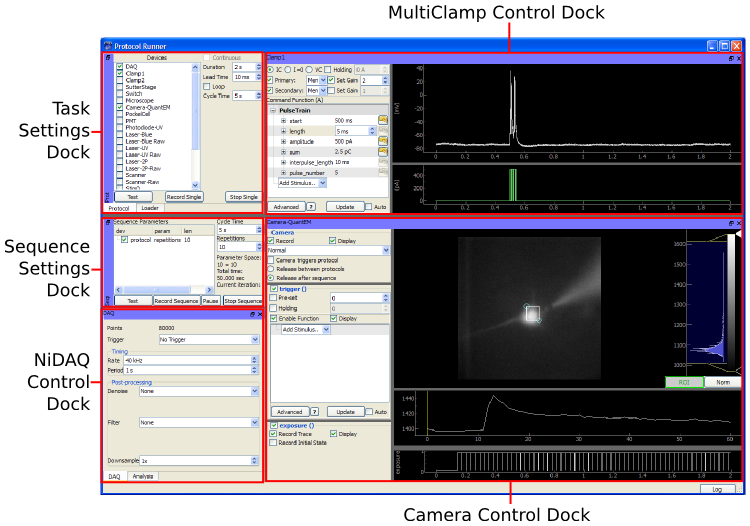Click the camera ROI button
This screenshot has width=750, height=526.
click(684, 382)
